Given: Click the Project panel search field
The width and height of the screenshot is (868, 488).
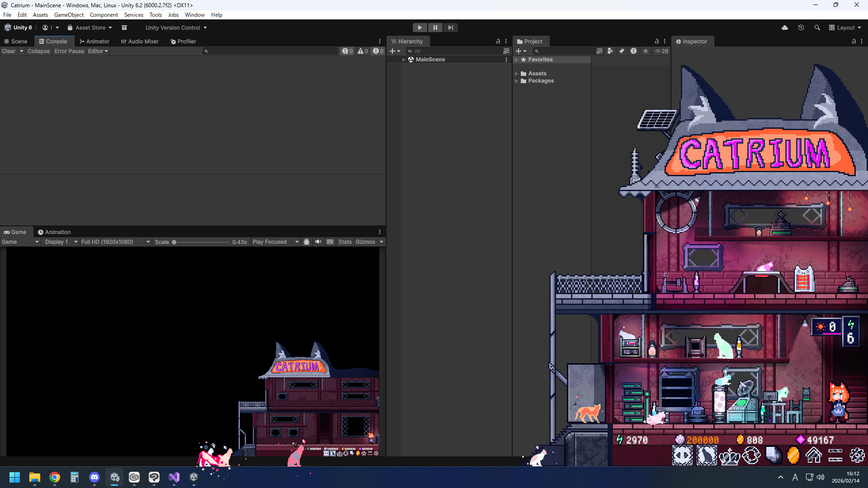Looking at the screenshot, I should pos(565,51).
